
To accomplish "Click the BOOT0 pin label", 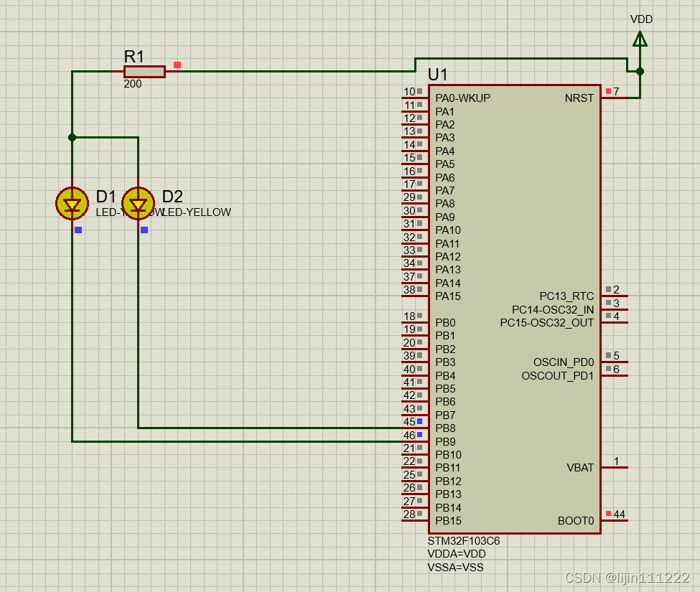I will coord(576,521).
